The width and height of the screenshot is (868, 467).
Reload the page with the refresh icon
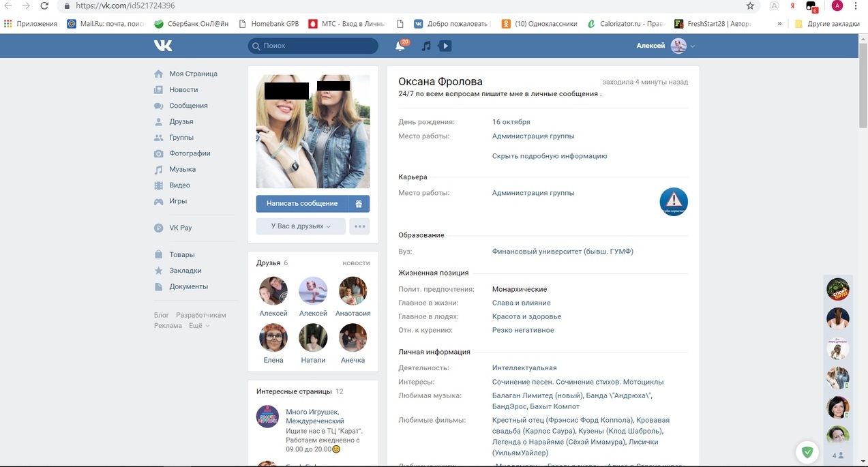tap(44, 5)
